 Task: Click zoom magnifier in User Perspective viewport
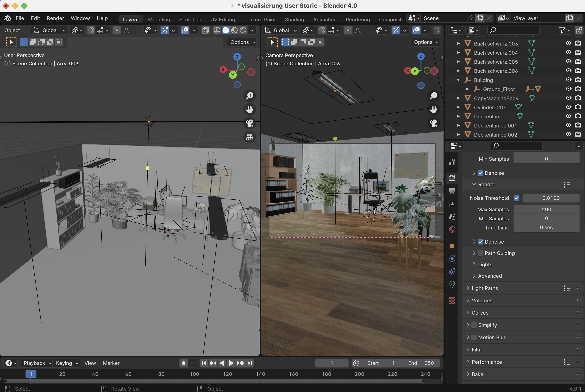point(250,96)
